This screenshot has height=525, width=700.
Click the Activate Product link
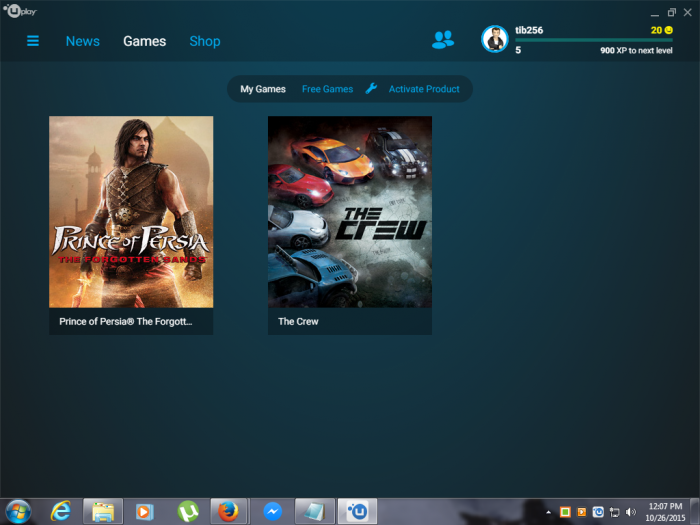(424, 89)
